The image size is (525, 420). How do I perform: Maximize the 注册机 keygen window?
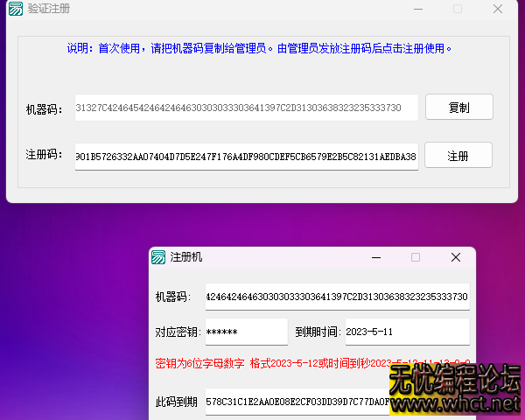[416, 257]
